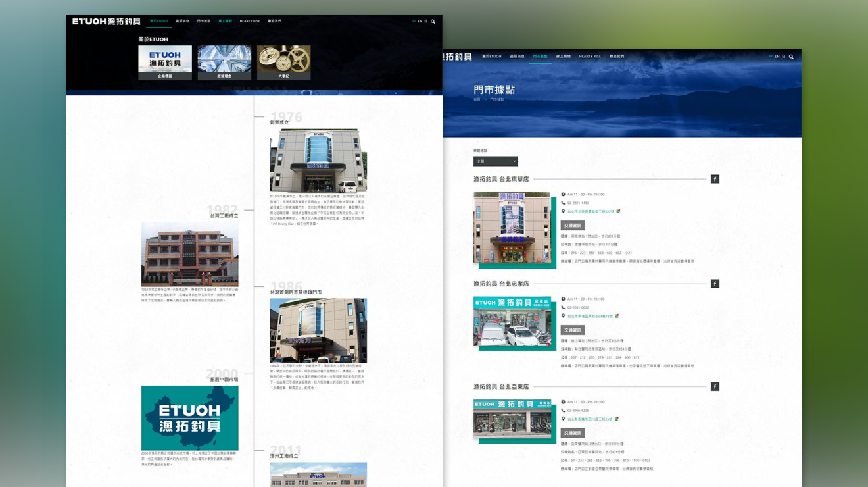Open Google Maps icon for 台北東華店 address
The image size is (868, 487).
pos(618,211)
